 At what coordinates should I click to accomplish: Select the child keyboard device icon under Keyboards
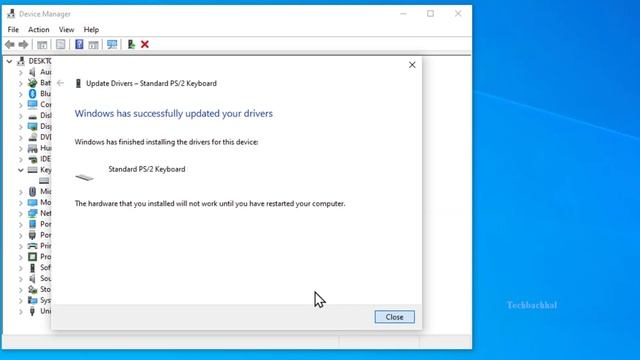pyautogui.click(x=44, y=180)
